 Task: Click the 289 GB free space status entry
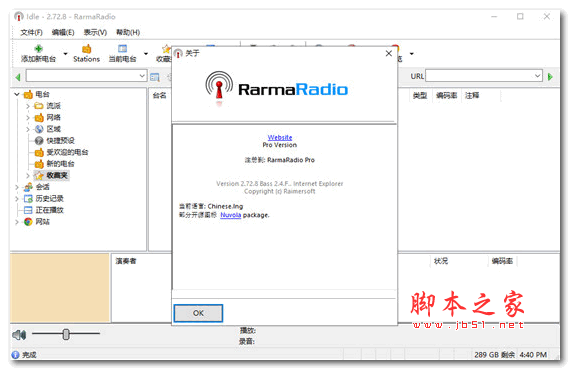point(495,355)
